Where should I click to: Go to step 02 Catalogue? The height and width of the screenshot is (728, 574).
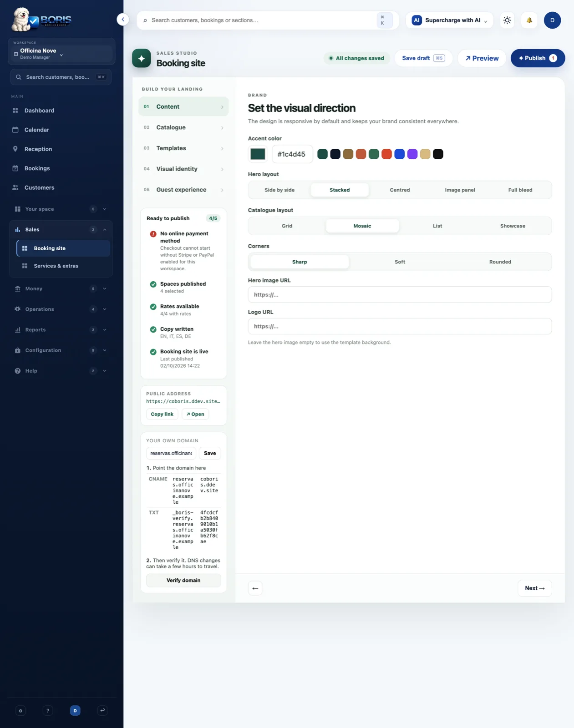point(183,127)
